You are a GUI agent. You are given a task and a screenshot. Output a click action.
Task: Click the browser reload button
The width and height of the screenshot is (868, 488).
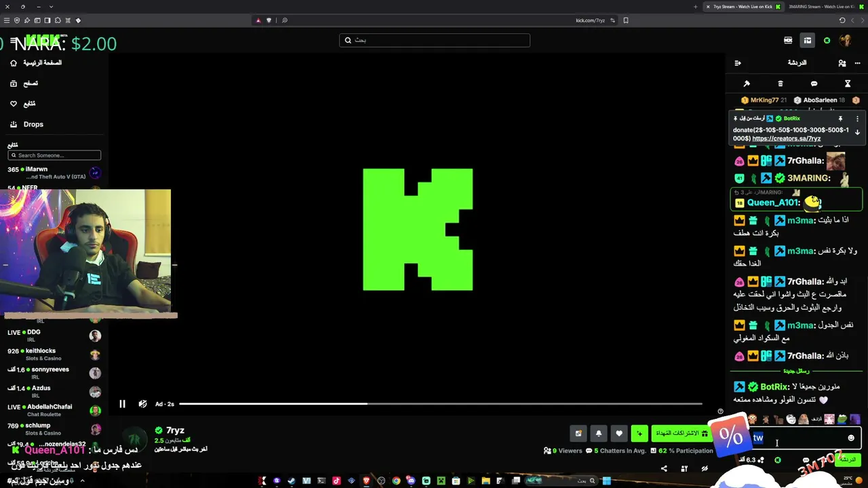(842, 20)
